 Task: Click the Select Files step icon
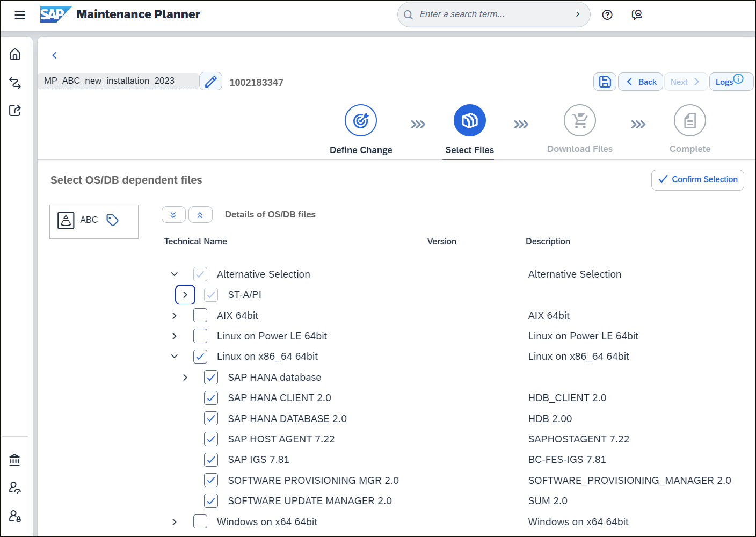click(x=470, y=120)
